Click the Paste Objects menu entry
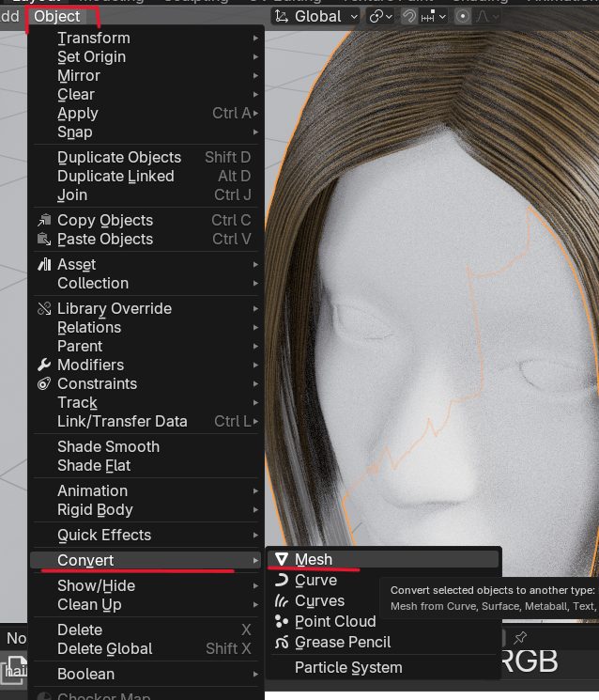This screenshot has width=599, height=700. click(x=105, y=239)
